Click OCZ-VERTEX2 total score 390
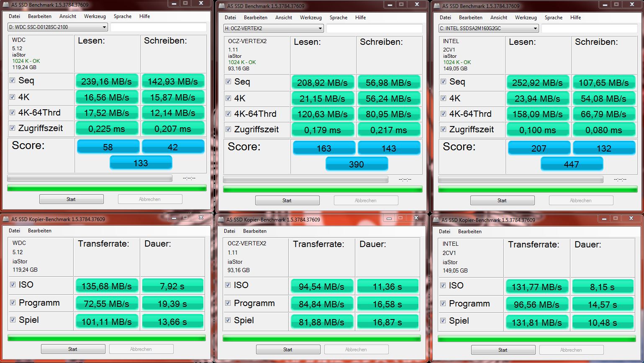The width and height of the screenshot is (644, 363). click(x=357, y=164)
